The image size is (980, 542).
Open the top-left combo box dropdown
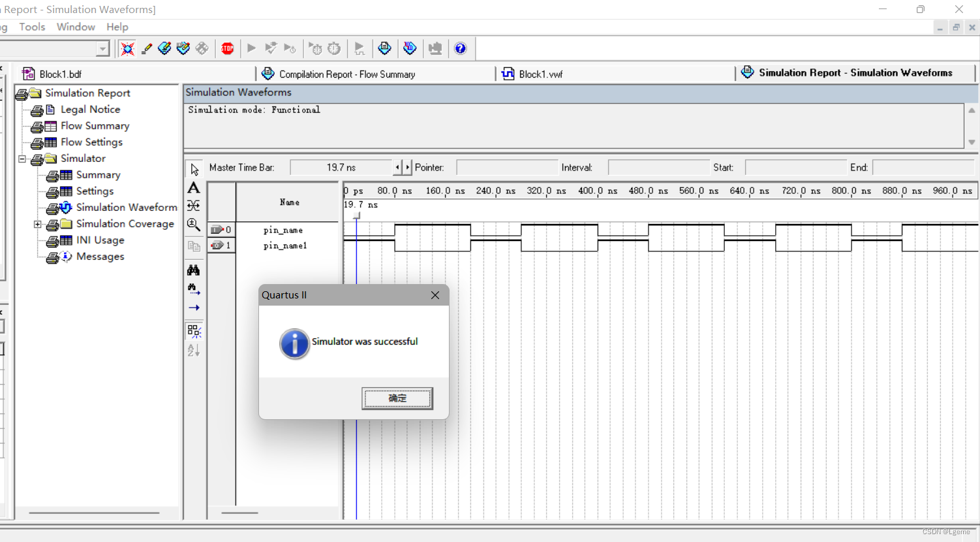tap(102, 48)
